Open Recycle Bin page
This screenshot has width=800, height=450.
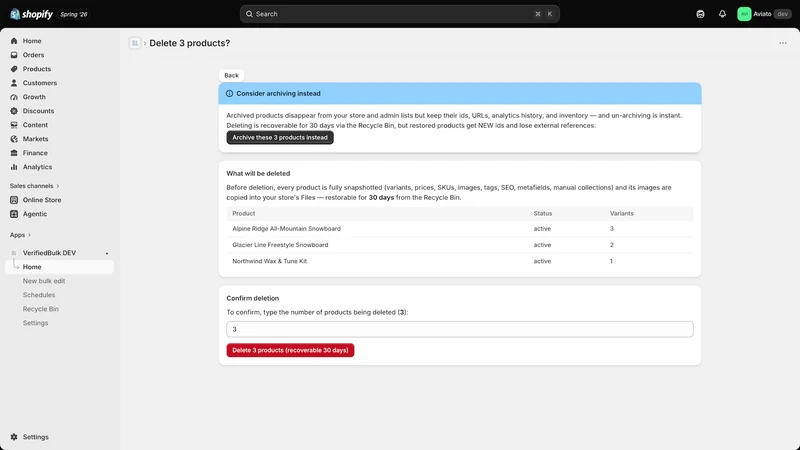point(41,309)
